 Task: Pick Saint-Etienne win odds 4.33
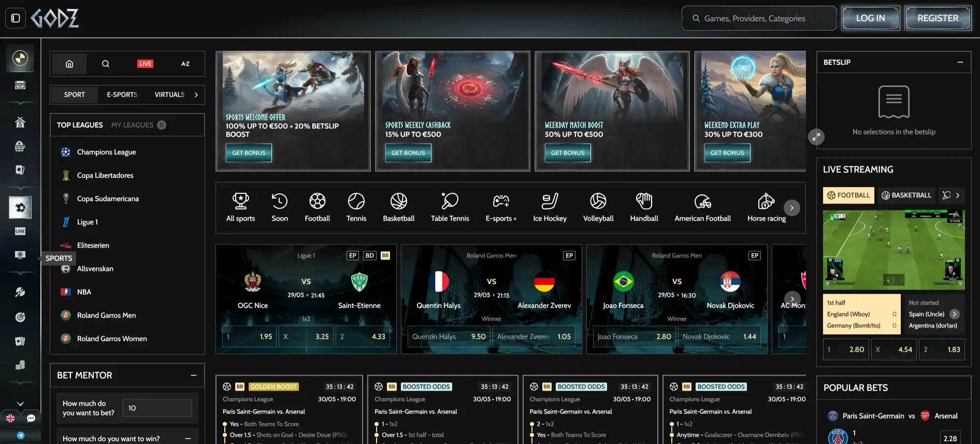[x=363, y=337]
